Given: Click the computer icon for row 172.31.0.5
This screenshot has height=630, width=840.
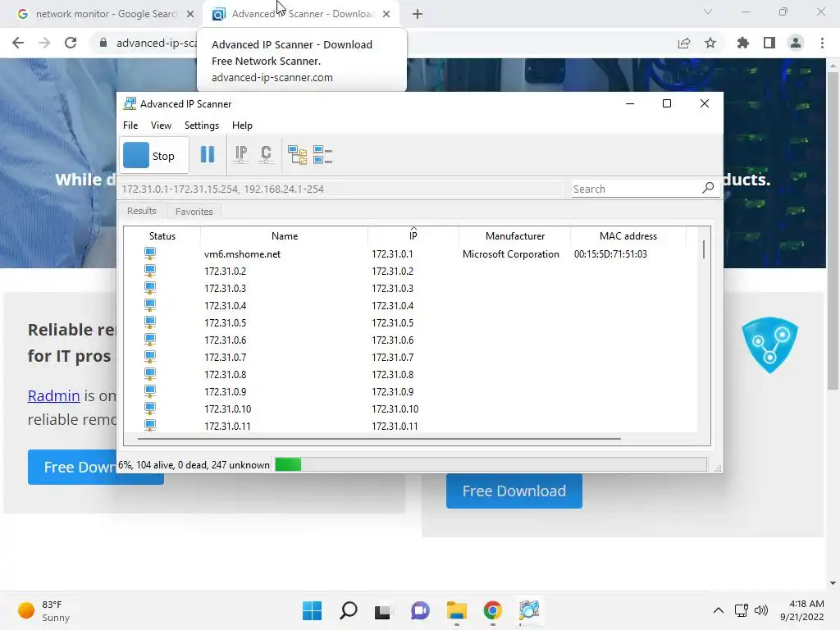Looking at the screenshot, I should point(150,322).
